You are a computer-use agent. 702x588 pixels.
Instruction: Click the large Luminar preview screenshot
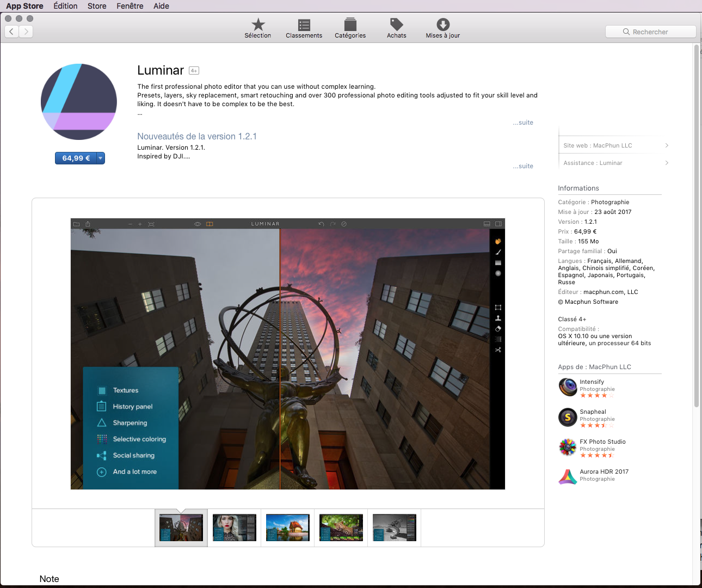[x=288, y=354]
